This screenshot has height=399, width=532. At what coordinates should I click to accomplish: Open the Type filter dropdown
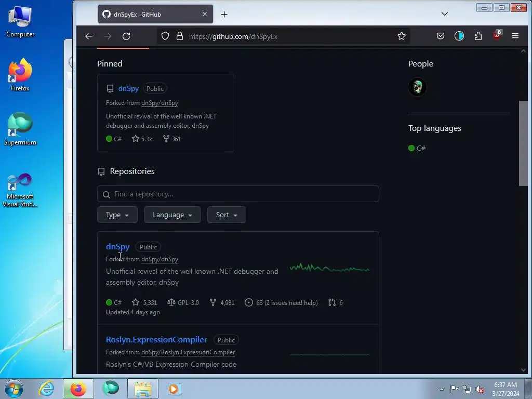click(117, 215)
